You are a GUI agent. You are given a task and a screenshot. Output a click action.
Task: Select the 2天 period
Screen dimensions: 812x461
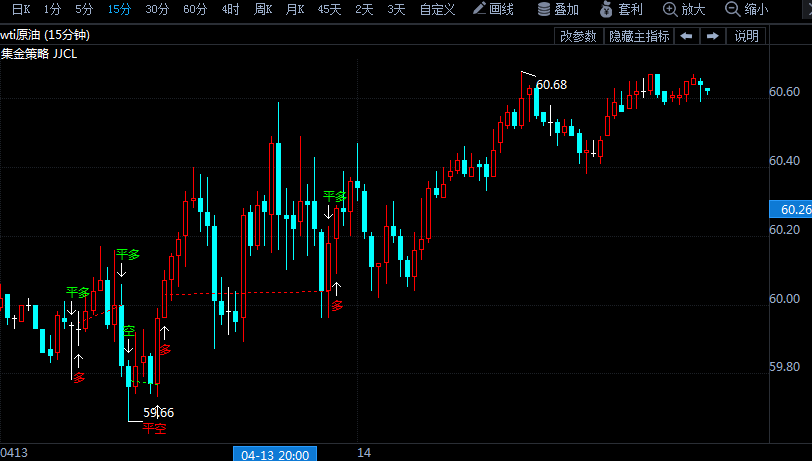click(364, 9)
